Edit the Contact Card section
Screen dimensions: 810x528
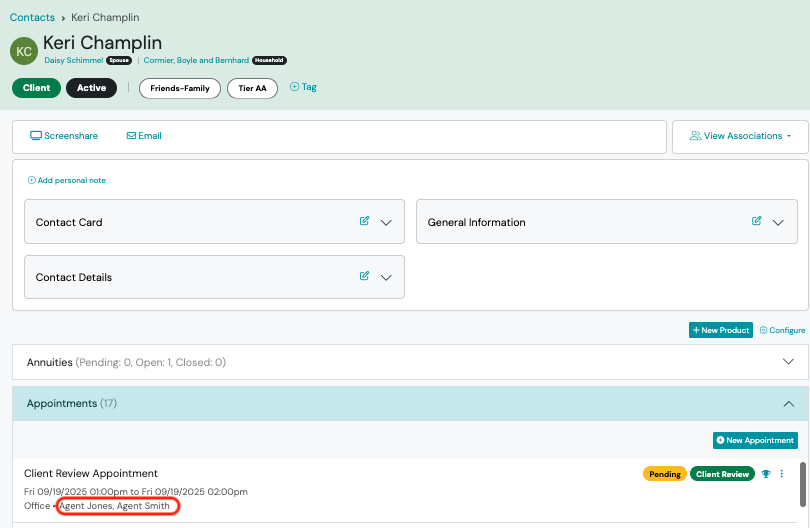(364, 221)
